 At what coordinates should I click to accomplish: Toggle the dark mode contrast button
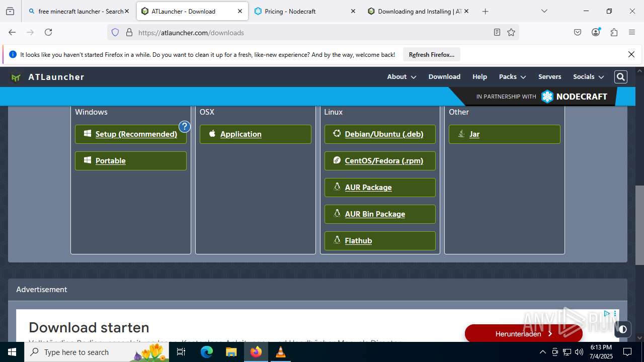(x=623, y=329)
